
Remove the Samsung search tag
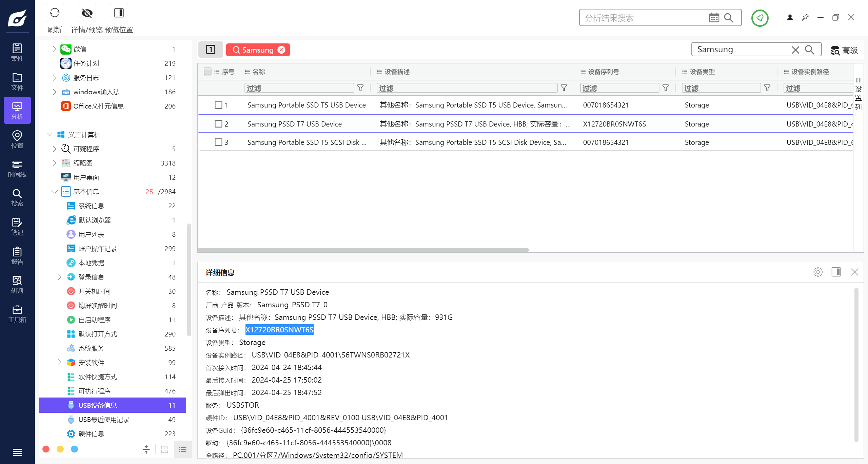(x=281, y=50)
